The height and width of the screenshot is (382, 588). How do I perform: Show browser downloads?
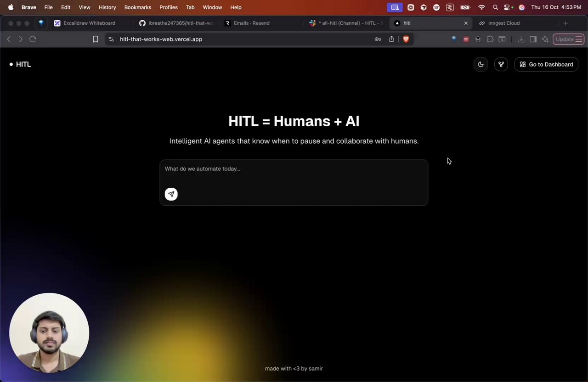[521, 39]
